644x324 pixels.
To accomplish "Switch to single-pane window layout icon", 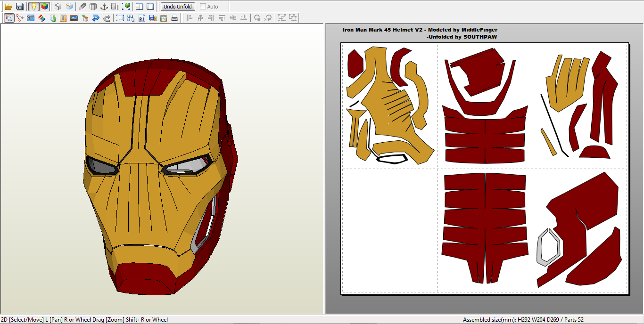I will pyautogui.click(x=150, y=7).
